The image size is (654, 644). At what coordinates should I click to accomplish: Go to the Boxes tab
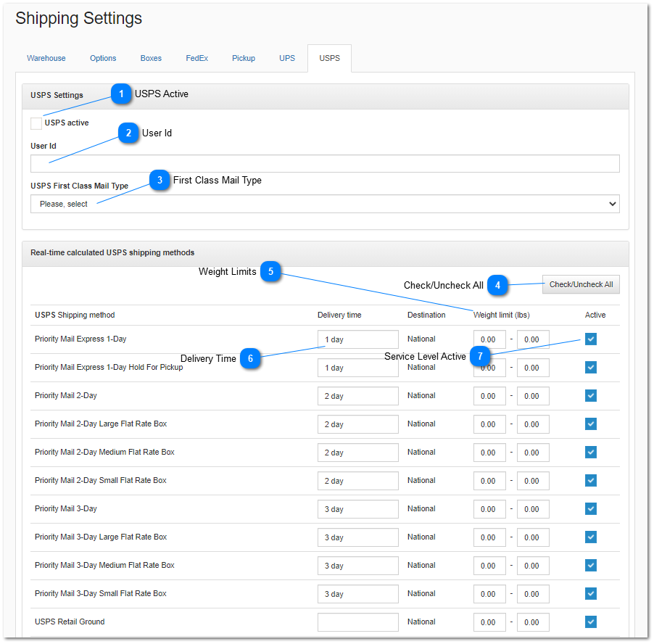(151, 58)
